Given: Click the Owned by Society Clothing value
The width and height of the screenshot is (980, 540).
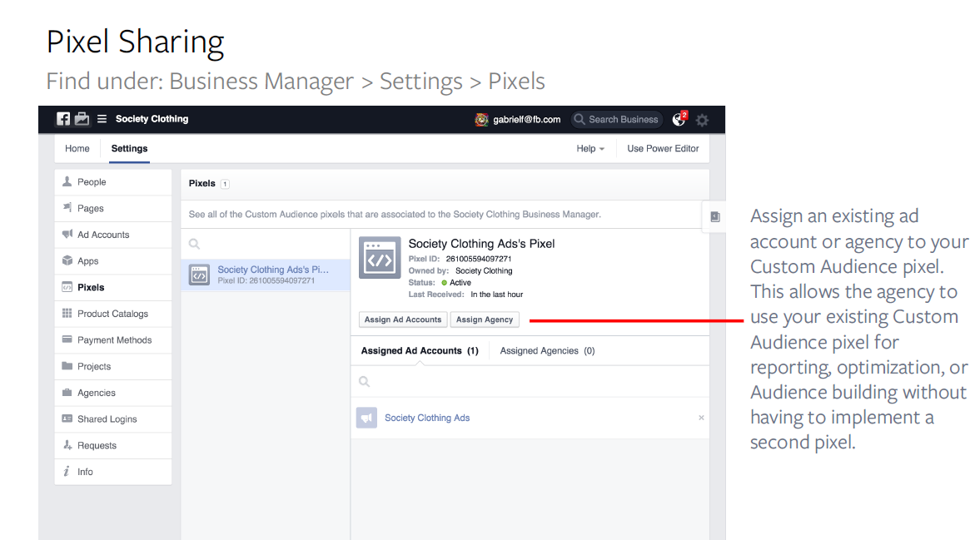Looking at the screenshot, I should (x=484, y=271).
